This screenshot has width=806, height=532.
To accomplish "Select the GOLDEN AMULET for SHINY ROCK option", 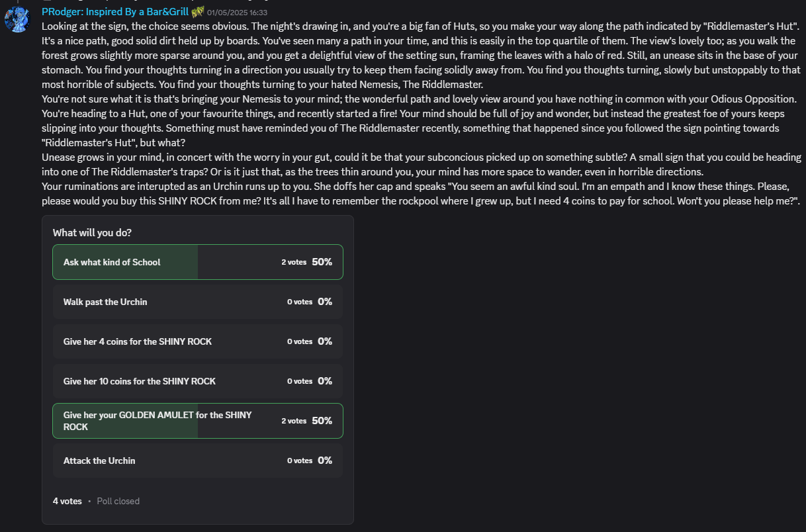I will pyautogui.click(x=198, y=421).
